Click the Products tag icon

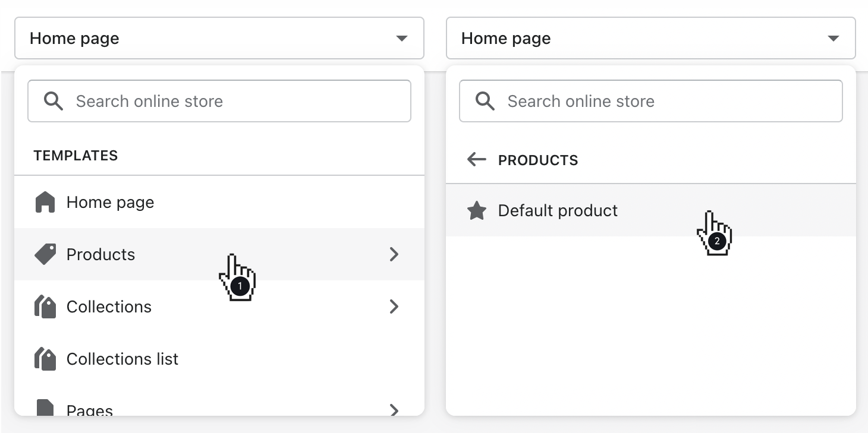click(45, 254)
